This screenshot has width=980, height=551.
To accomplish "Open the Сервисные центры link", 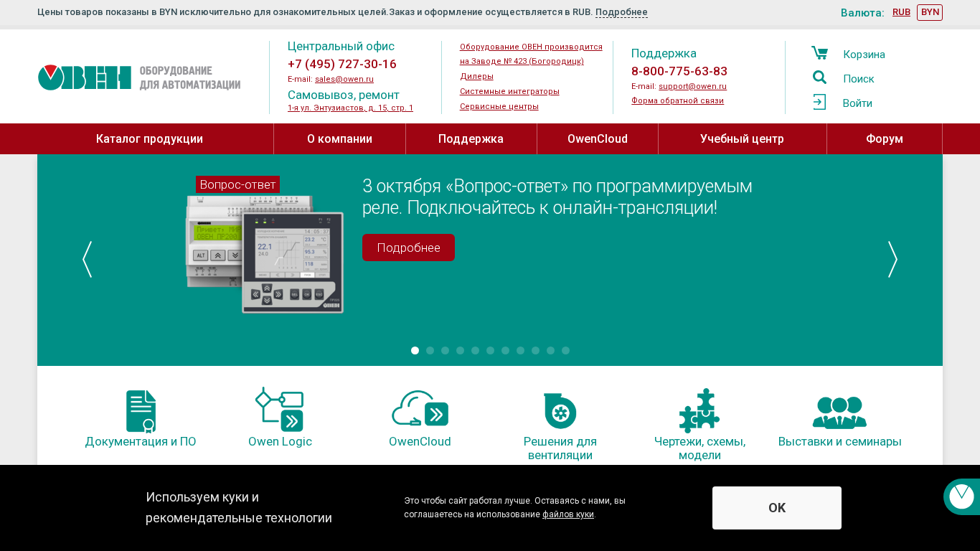I will 499,106.
